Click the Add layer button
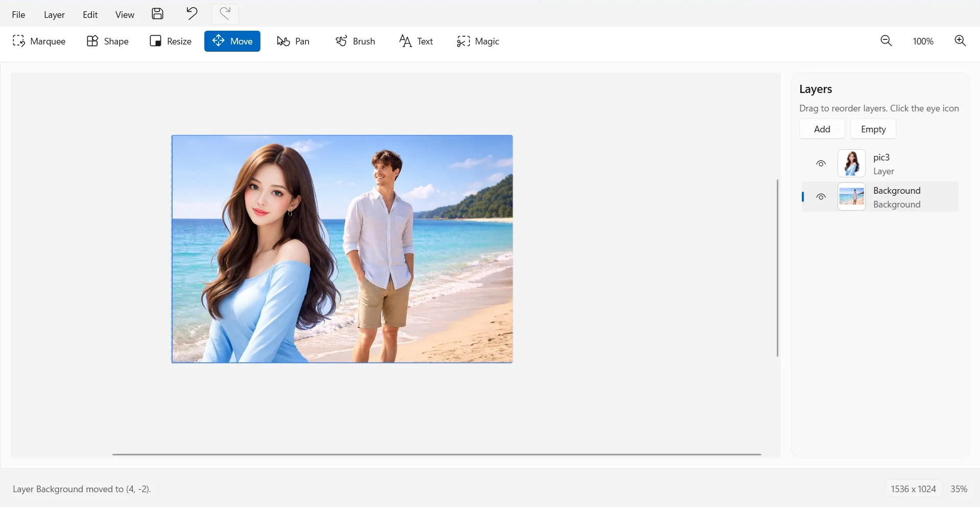This screenshot has height=507, width=980. (822, 129)
